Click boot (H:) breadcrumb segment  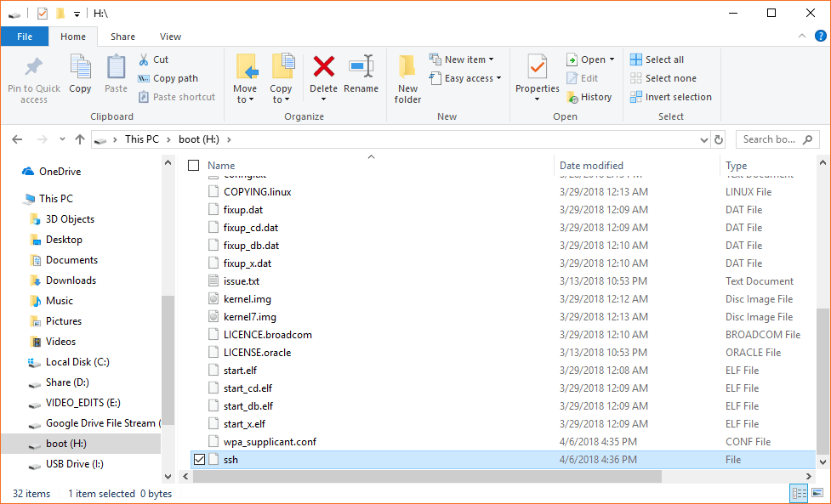coord(199,139)
